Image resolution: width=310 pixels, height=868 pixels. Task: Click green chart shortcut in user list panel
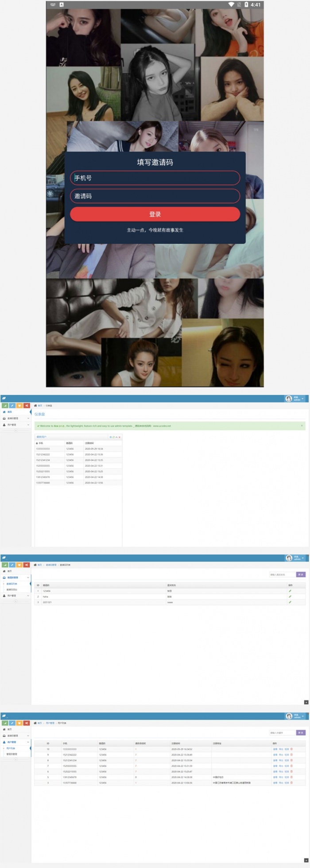click(5, 723)
